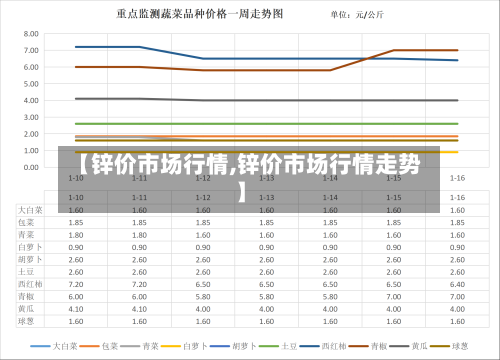Viewport: 500px width, 360px height.
Task: Click 青椒 price 6.00 in 1-10 column
Action: (76, 297)
